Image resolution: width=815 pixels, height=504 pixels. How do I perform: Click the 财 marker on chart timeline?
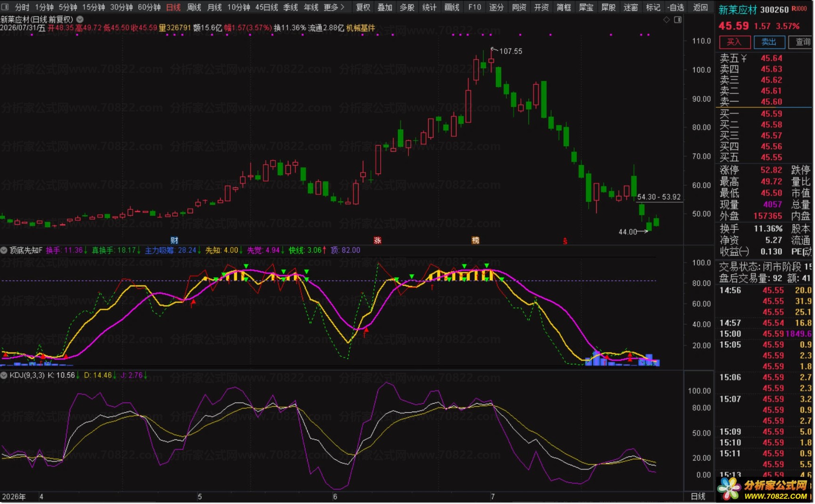[174, 240]
